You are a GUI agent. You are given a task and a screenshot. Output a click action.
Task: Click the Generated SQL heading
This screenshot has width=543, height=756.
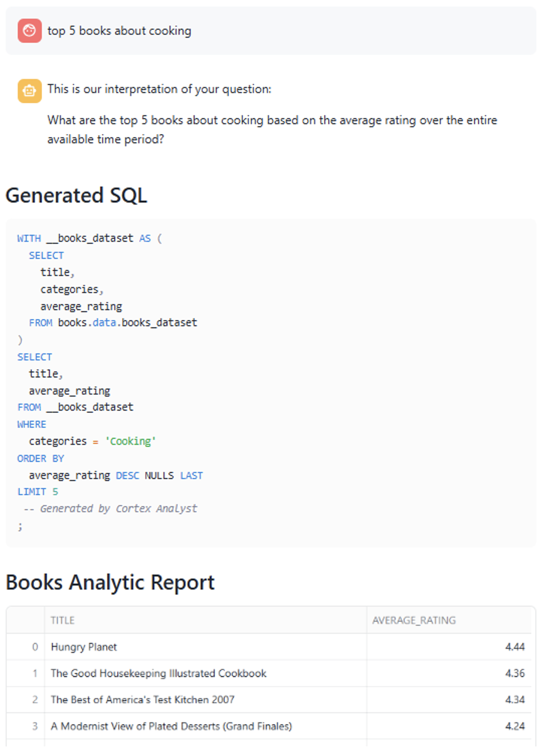pos(76,195)
